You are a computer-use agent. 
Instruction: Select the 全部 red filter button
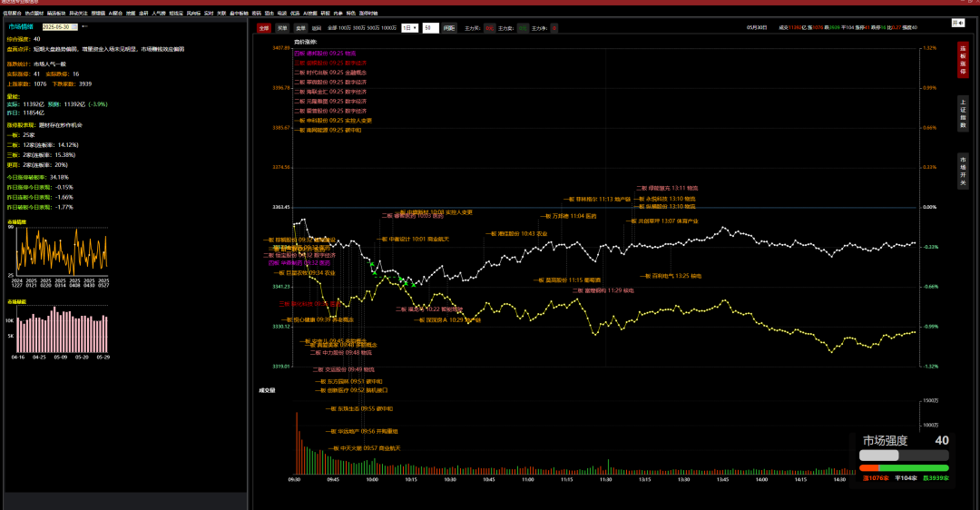pos(264,28)
